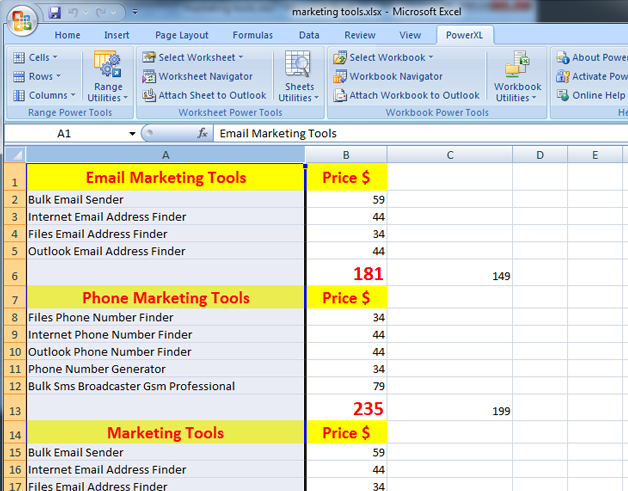Open Worksheet Navigator
628x491 pixels.
197,76
